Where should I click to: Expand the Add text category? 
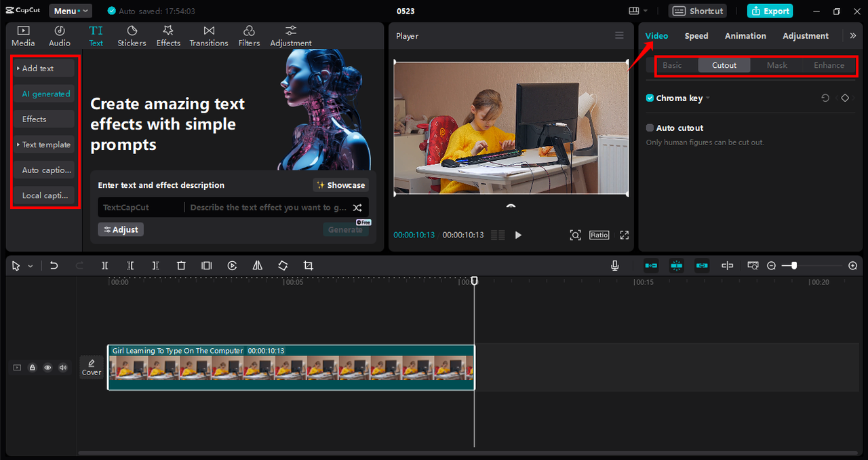coord(44,69)
